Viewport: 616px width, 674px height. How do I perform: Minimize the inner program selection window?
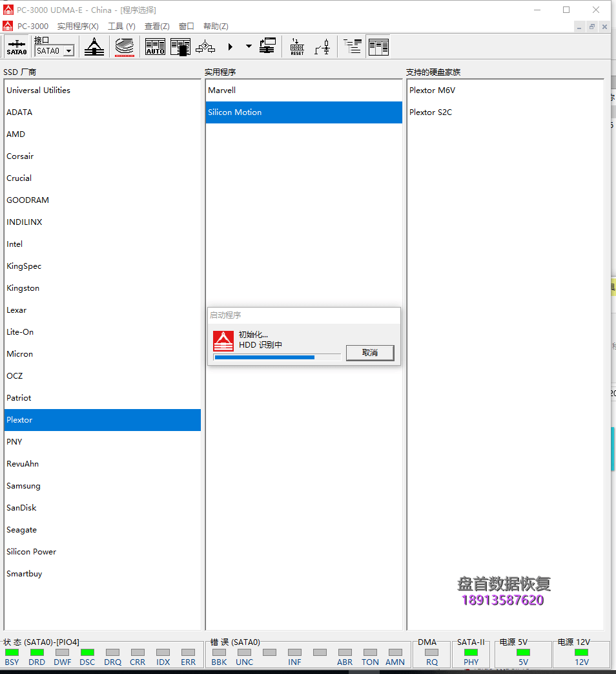(579, 26)
